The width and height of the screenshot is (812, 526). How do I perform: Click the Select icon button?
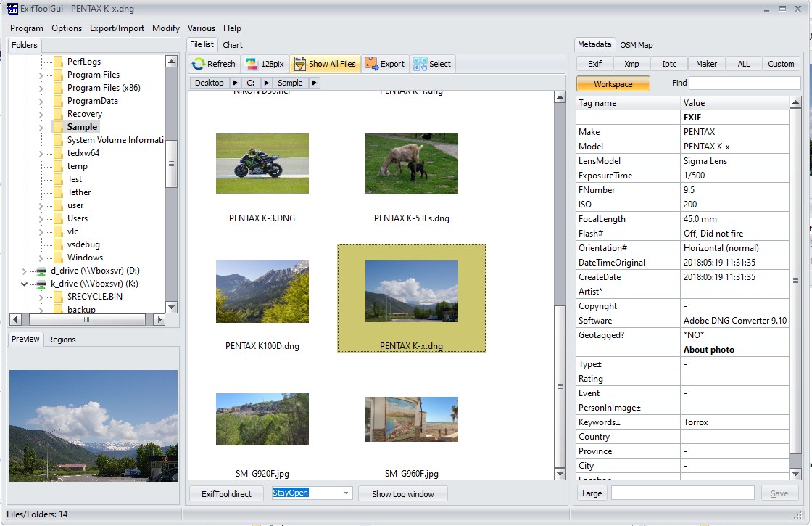coord(420,64)
